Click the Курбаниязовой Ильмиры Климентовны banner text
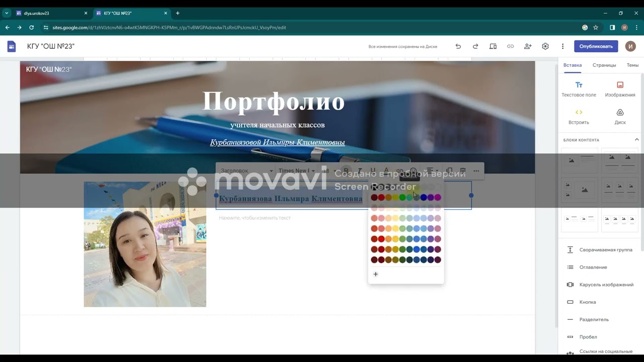This screenshot has width=644, height=362. pos(277,142)
